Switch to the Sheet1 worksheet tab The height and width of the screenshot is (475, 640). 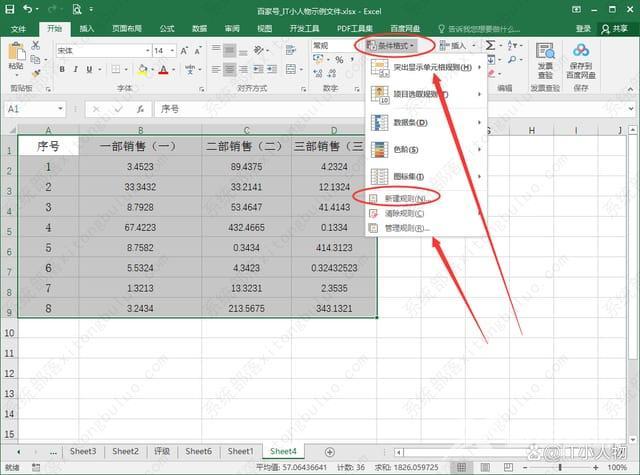pos(240,451)
